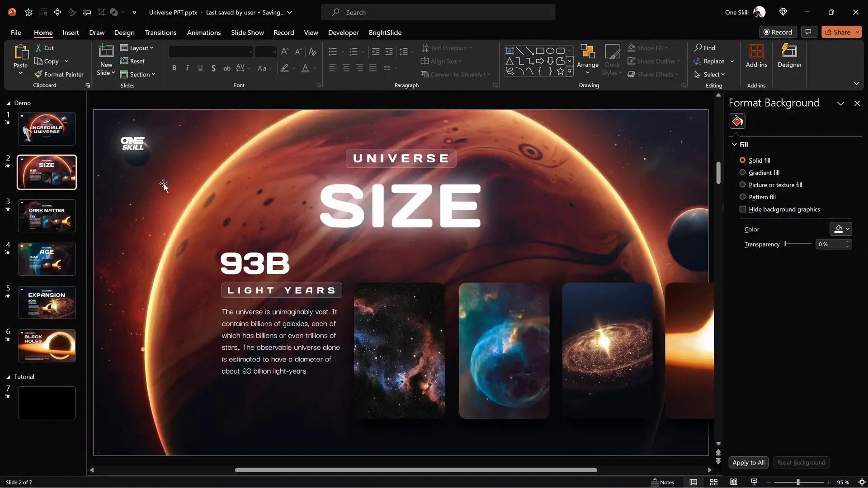Toggle the Notes pane
This screenshot has height=488, width=868.
point(663,482)
